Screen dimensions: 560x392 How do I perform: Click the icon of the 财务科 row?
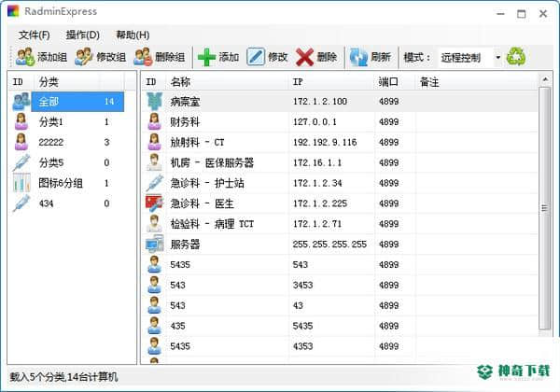[x=154, y=121]
